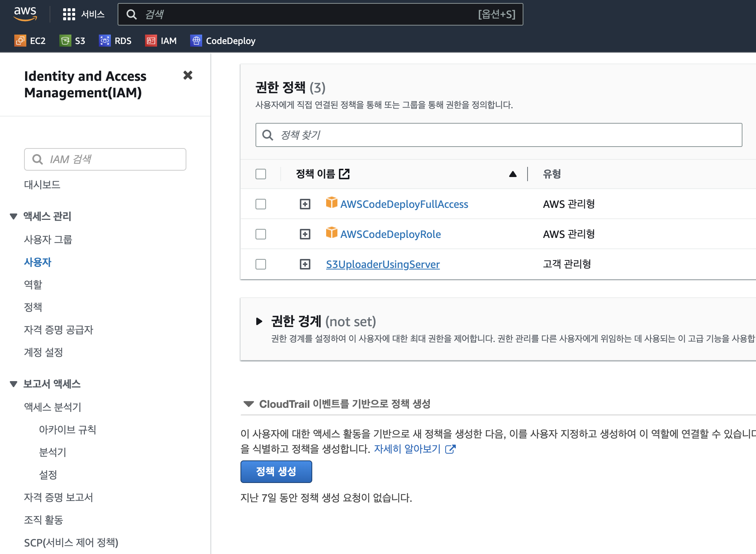This screenshot has height=554, width=756.
Task: Click AWSCodeDeployFullAccess policy box icon
Action: 331,203
